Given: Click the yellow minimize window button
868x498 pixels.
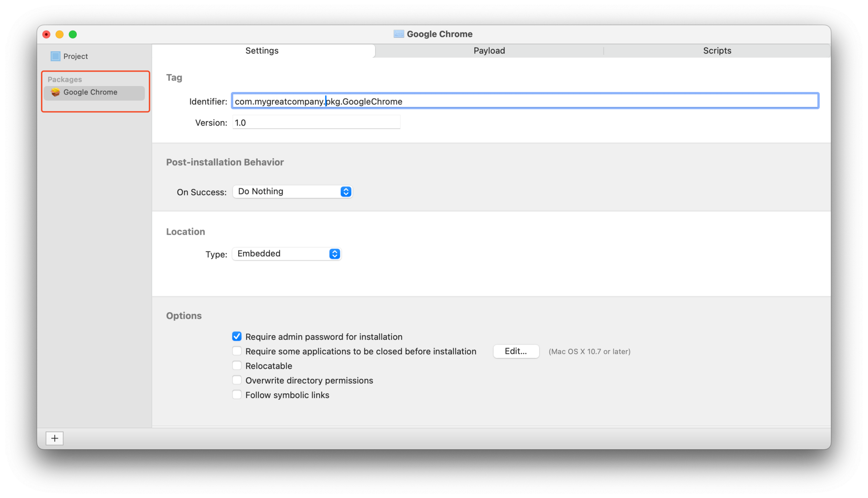Looking at the screenshot, I should (x=60, y=34).
